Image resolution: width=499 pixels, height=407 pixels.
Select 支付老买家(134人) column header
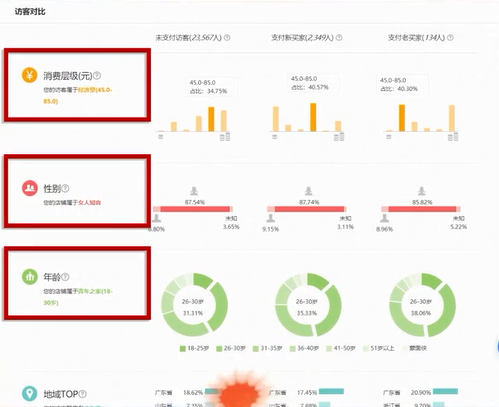[x=416, y=38]
